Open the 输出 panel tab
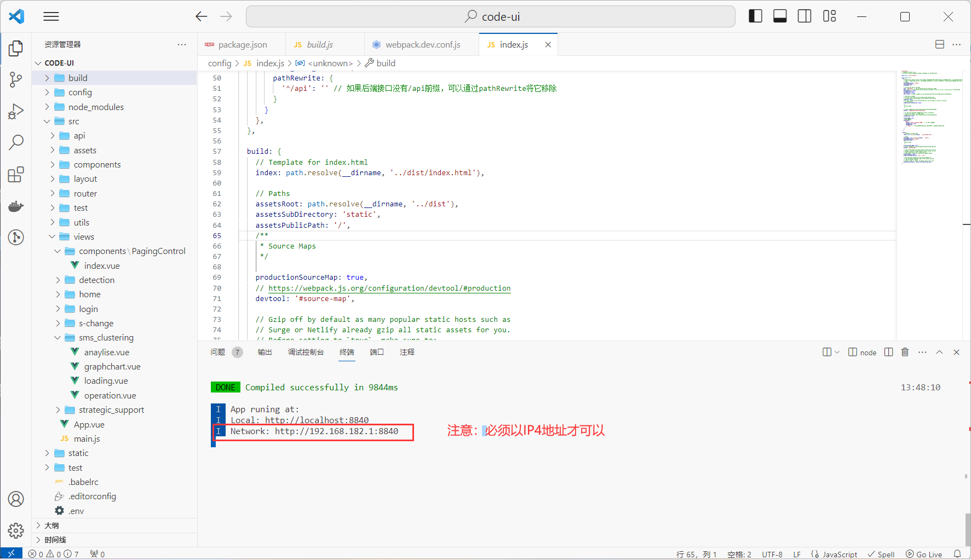The image size is (971, 560). [x=265, y=352]
